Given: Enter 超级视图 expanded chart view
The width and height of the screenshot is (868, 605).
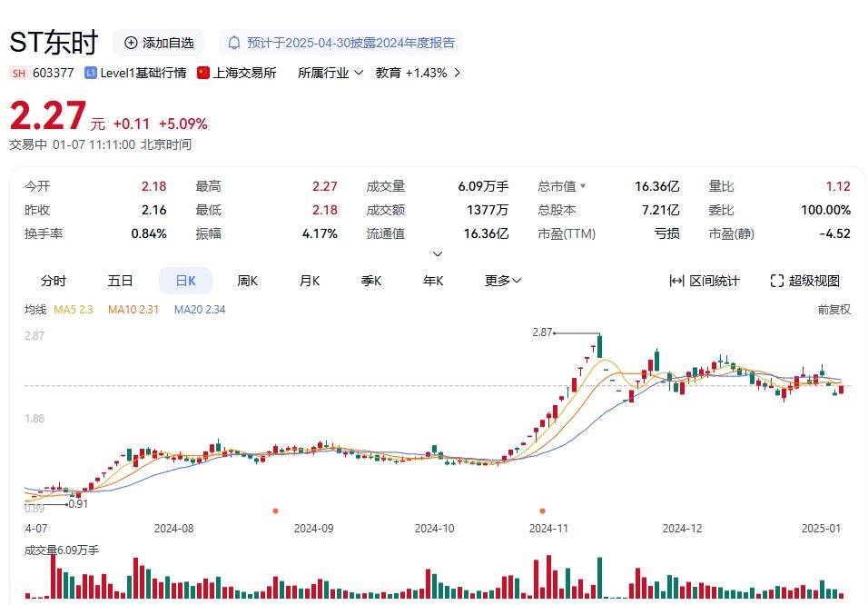Looking at the screenshot, I should 803,281.
